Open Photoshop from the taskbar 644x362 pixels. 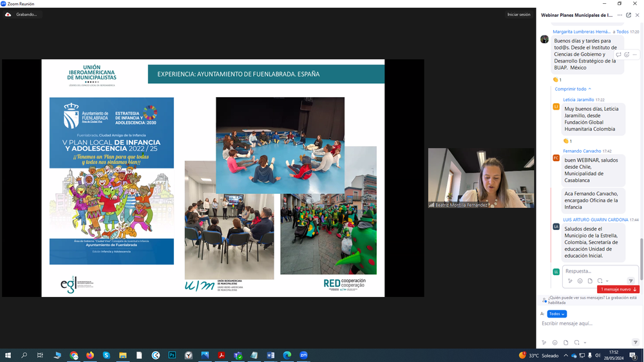[172, 355]
